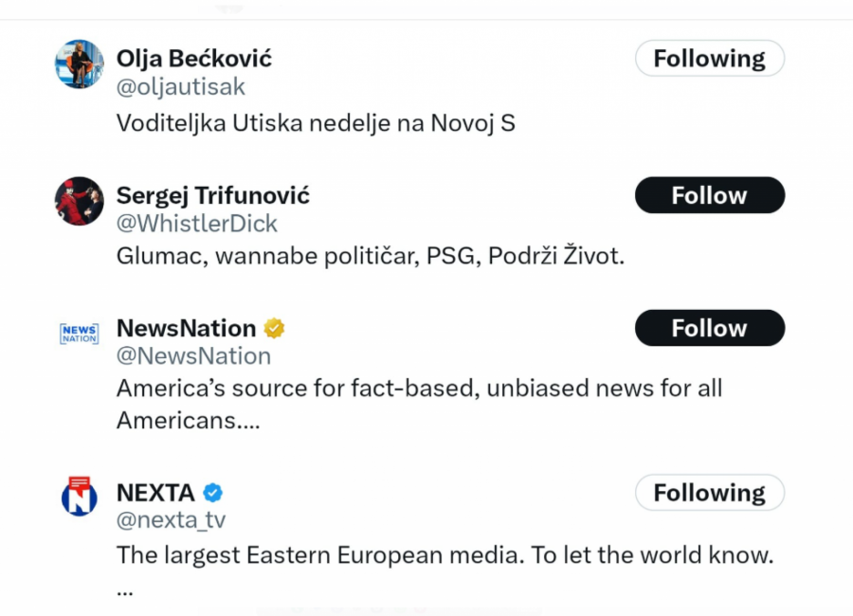This screenshot has height=616, width=853.
Task: Open the NewsNation display name
Action: point(187,329)
